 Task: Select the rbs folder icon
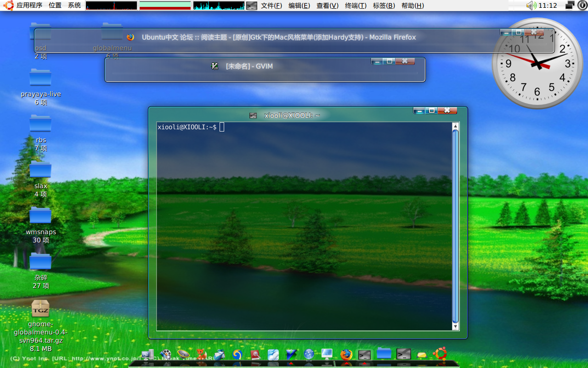click(40, 124)
